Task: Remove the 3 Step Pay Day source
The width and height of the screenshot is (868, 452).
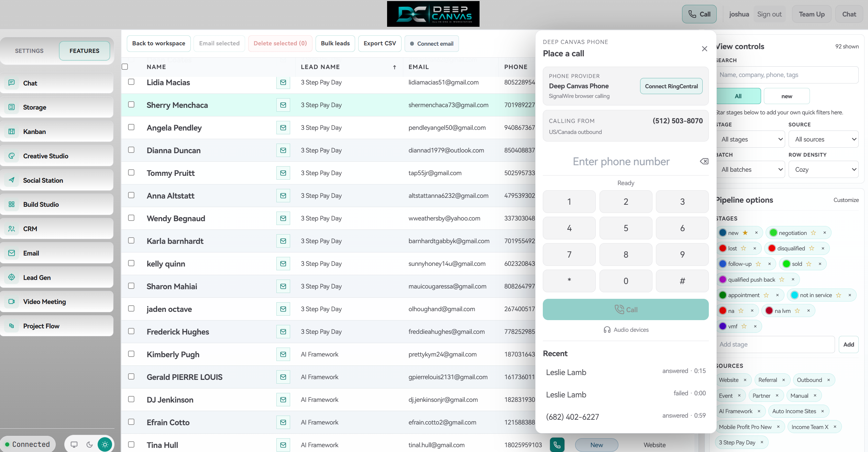Action: coord(762,442)
